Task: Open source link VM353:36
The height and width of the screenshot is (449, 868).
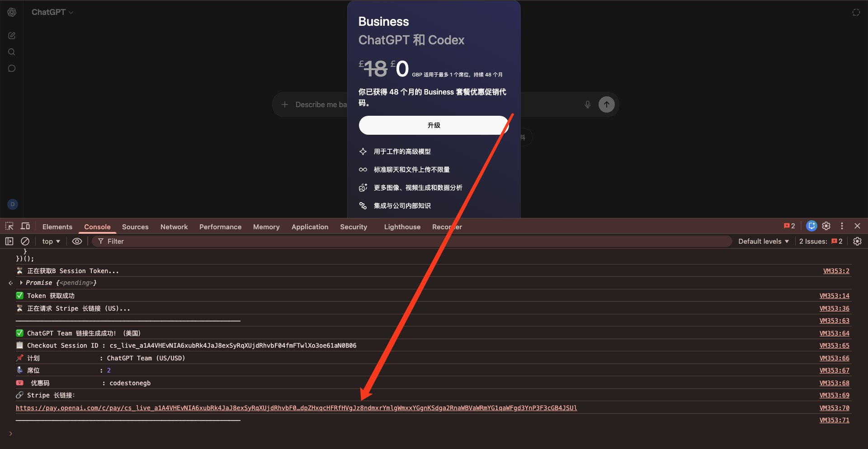Action: pyautogui.click(x=834, y=308)
